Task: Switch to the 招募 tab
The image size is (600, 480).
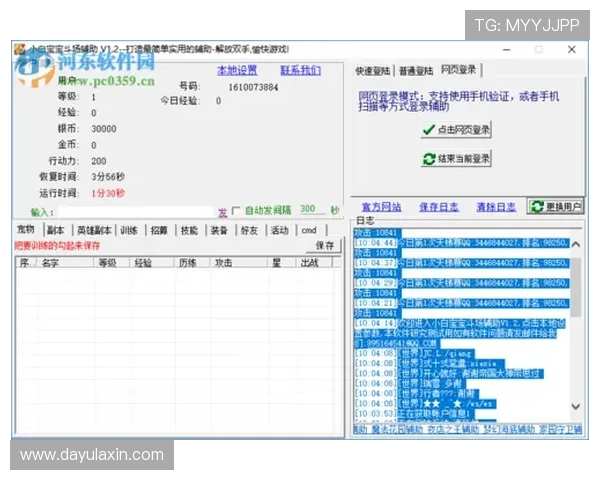Action: point(159,230)
